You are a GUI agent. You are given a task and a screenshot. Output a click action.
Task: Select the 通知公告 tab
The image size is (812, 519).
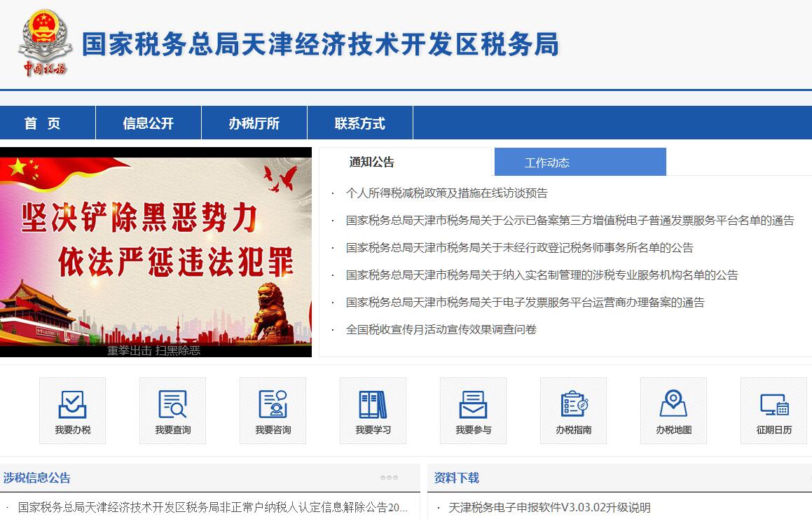(371, 162)
